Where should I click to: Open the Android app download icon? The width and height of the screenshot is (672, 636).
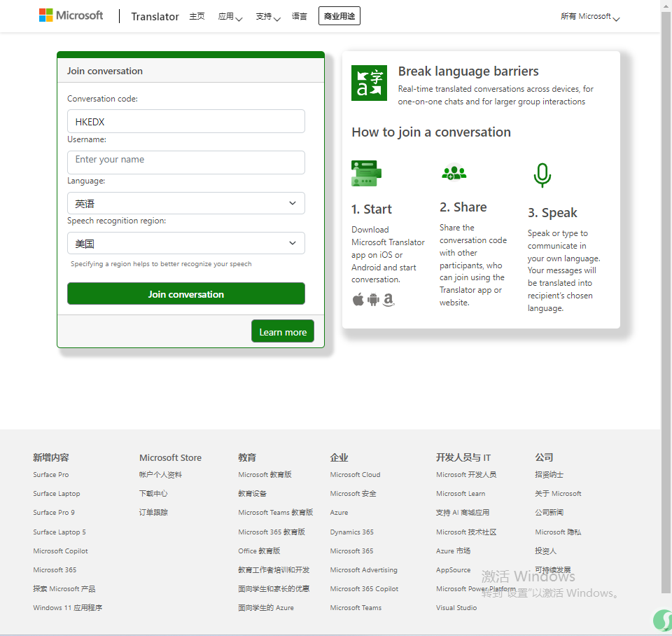pyautogui.click(x=373, y=299)
